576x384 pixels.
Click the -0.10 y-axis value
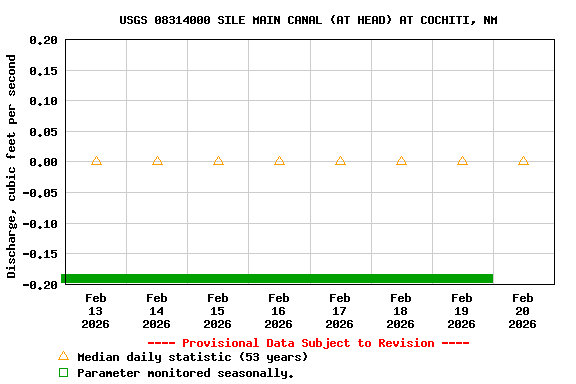pos(40,224)
